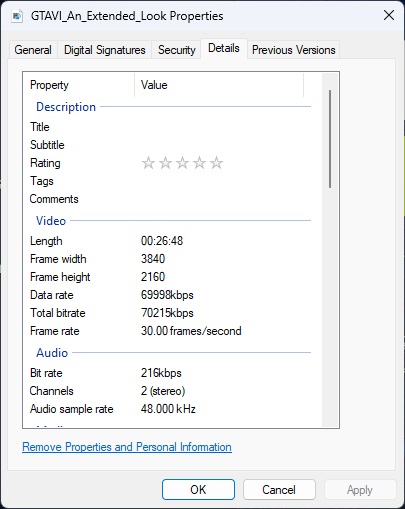Image resolution: width=405 pixels, height=509 pixels.
Task: Switch to the General tab
Action: [33, 50]
